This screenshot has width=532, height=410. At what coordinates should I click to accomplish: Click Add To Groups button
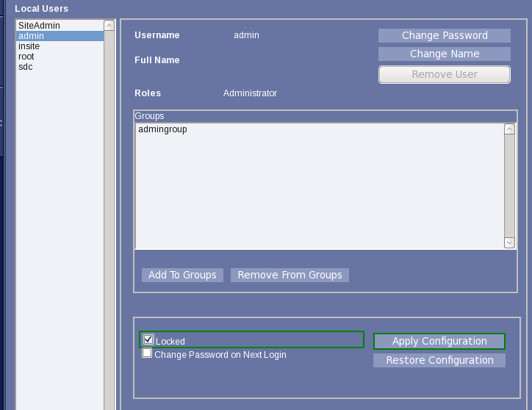182,275
